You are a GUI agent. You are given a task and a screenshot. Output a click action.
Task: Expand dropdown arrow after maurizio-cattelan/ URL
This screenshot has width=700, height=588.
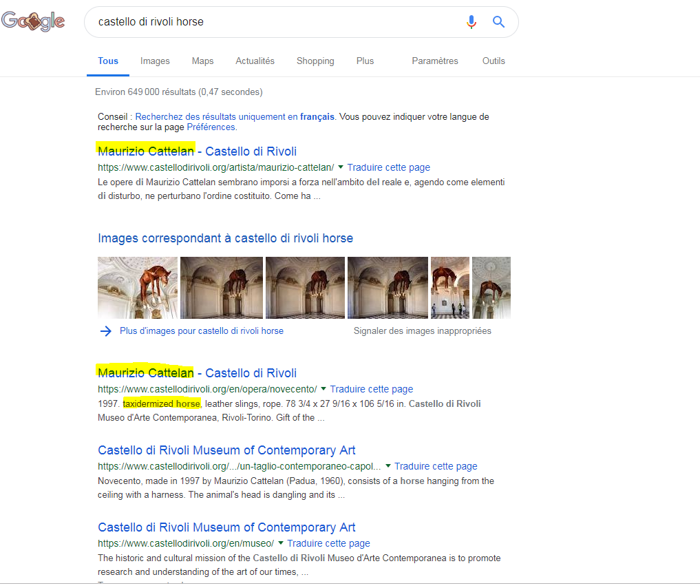tap(341, 167)
